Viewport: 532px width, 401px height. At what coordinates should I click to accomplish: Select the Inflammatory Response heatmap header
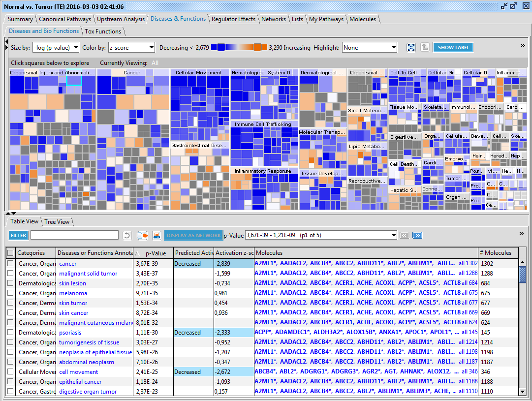[263, 171]
